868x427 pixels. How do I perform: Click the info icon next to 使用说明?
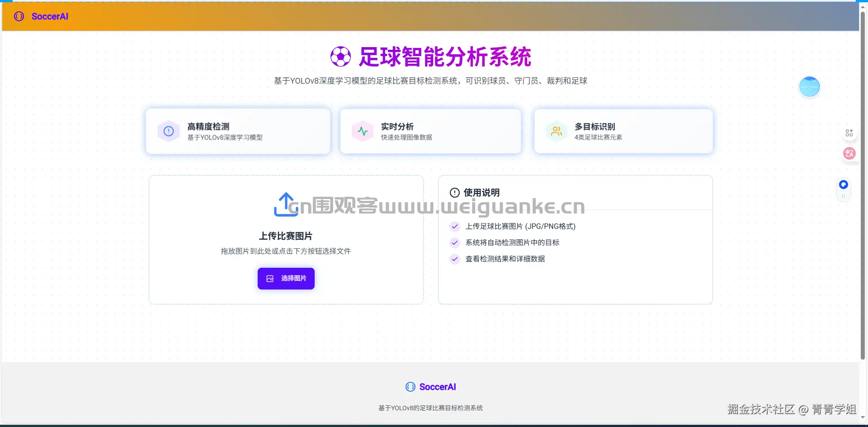click(454, 192)
